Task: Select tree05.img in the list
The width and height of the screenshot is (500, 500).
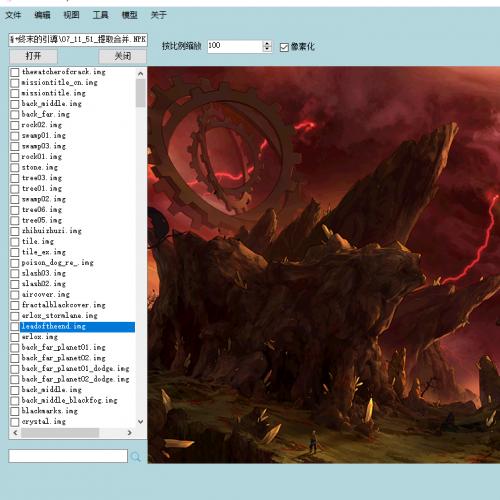Action: point(42,221)
